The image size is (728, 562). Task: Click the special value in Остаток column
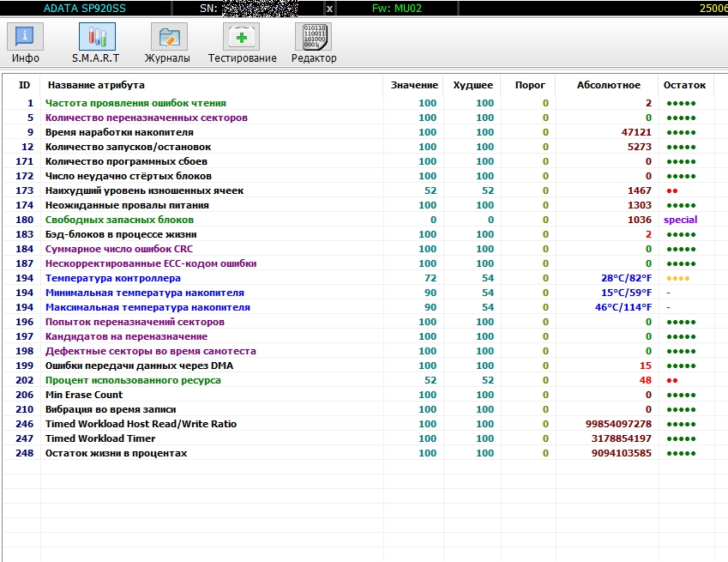680,220
